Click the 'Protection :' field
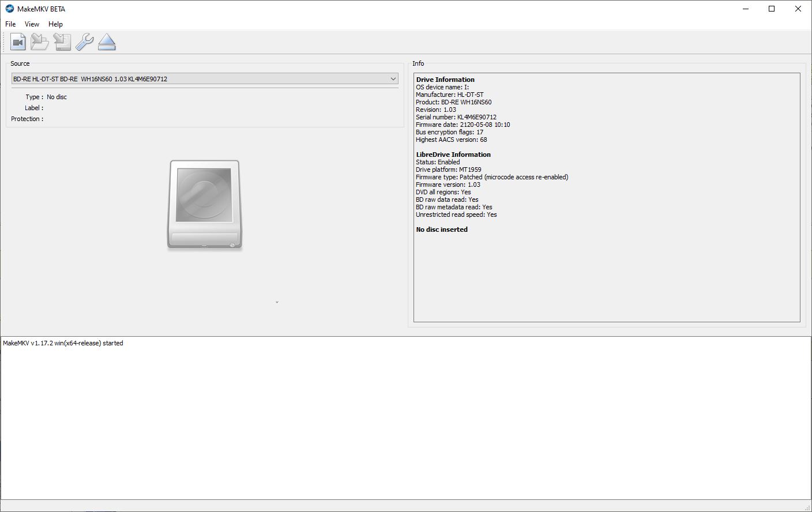 27,119
